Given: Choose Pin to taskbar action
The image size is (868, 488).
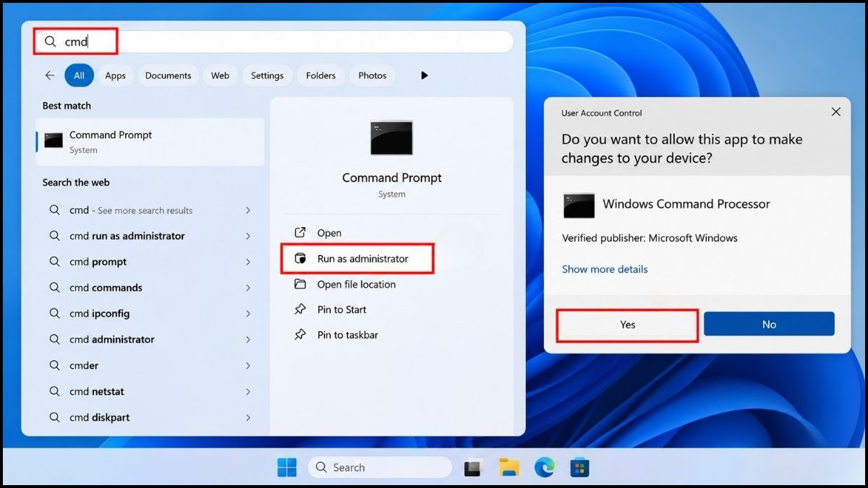Looking at the screenshot, I should pos(391,335).
